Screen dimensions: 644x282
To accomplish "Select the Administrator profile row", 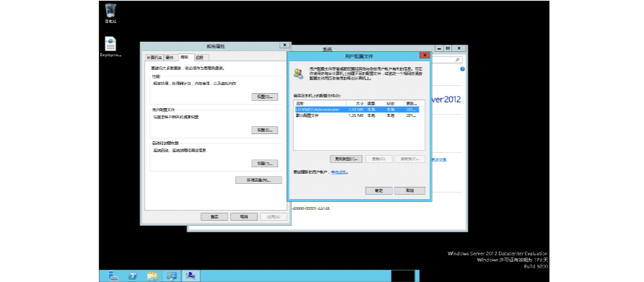I will (356, 110).
